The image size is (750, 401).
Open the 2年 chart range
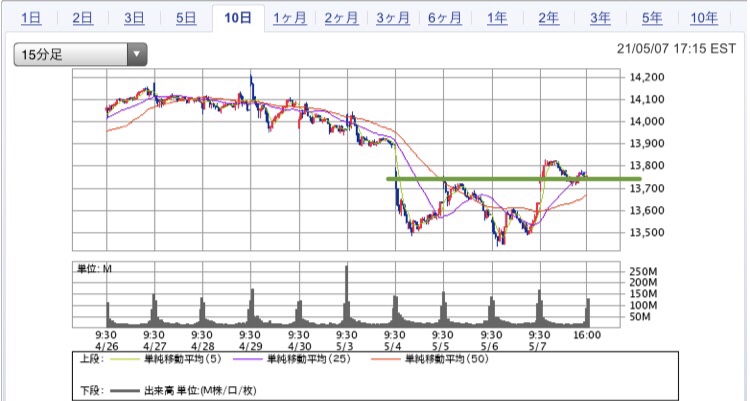(549, 18)
